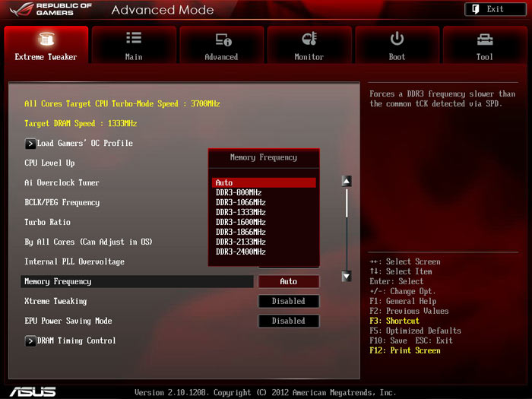Click the Boot tab power icon
The height and width of the screenshot is (399, 532).
tap(397, 39)
